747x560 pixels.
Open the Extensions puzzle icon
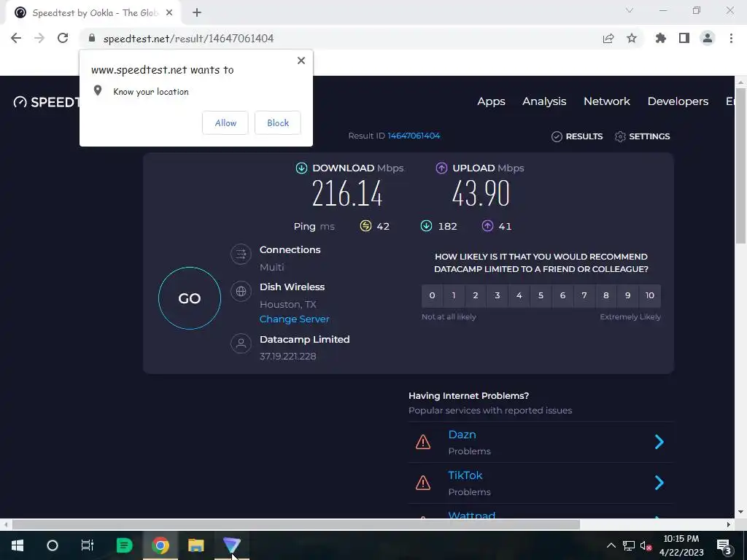(x=661, y=38)
